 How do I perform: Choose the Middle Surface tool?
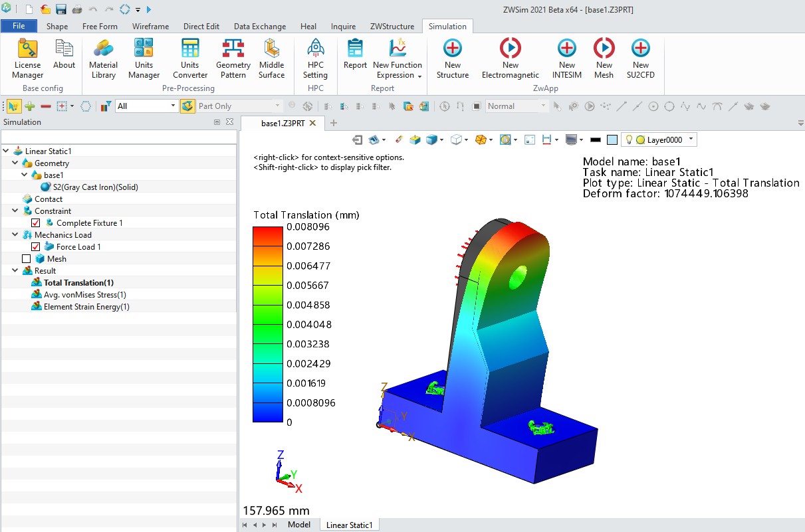click(x=271, y=59)
